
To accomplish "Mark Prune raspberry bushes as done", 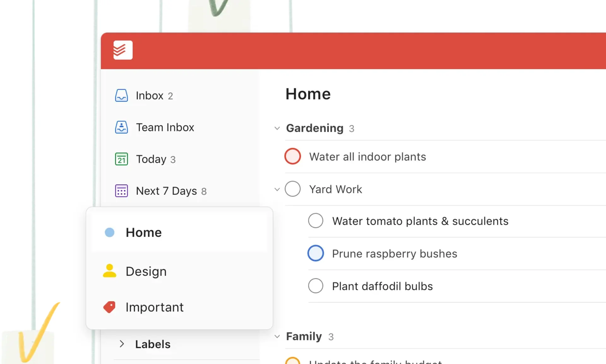I will pyautogui.click(x=316, y=253).
